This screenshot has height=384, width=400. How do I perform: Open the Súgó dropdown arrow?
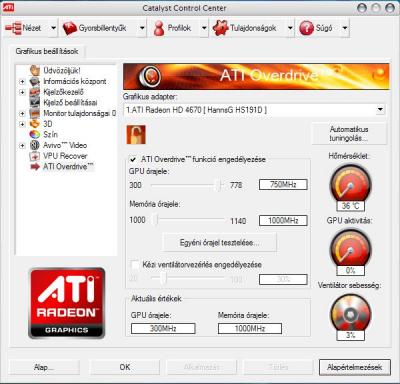[345, 28]
